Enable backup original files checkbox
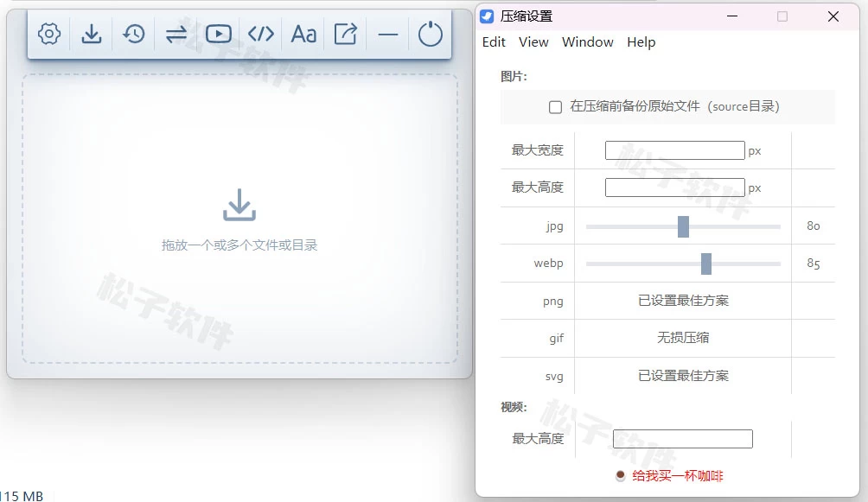Screen dimensions: 868x502 click(555, 107)
